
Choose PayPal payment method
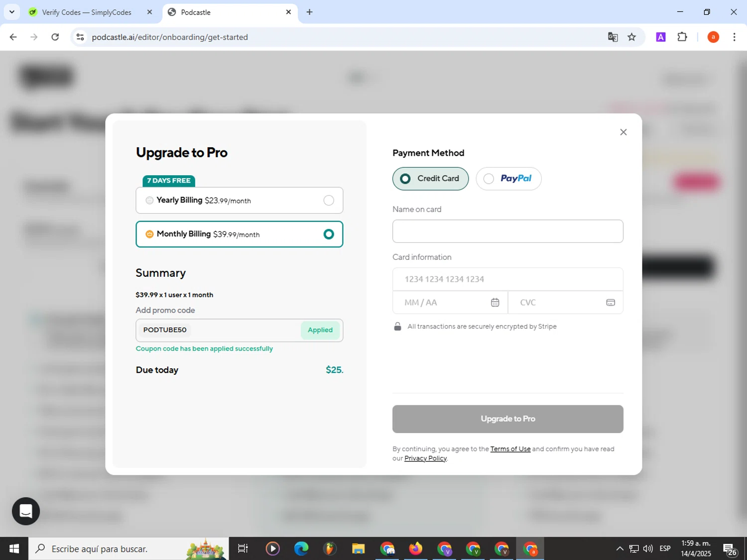[x=508, y=179]
